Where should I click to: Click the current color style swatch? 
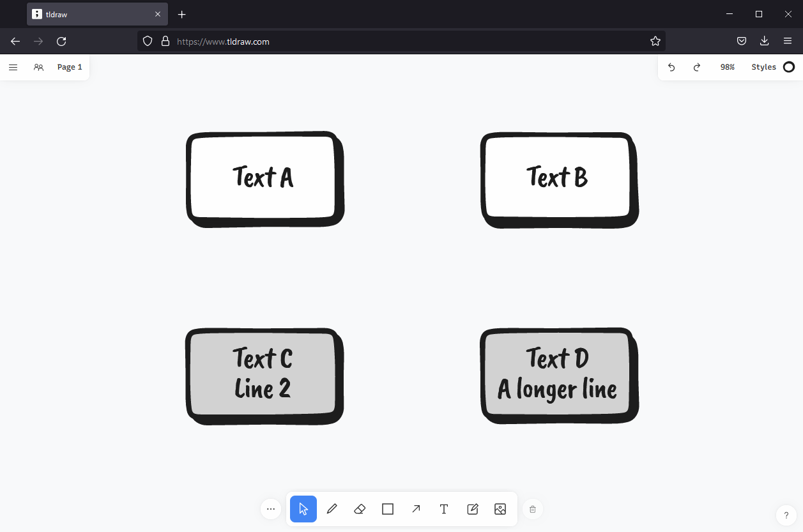coord(789,66)
